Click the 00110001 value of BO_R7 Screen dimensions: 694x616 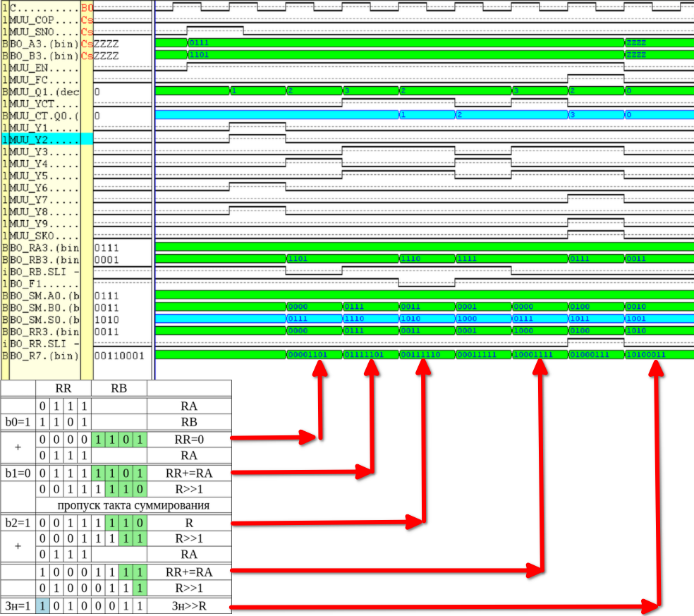(x=118, y=356)
